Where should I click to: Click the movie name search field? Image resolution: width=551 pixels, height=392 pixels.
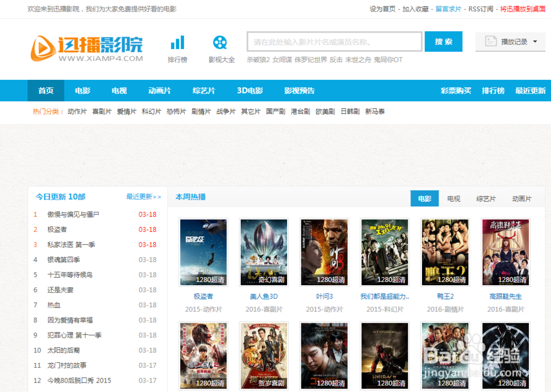[x=334, y=42]
